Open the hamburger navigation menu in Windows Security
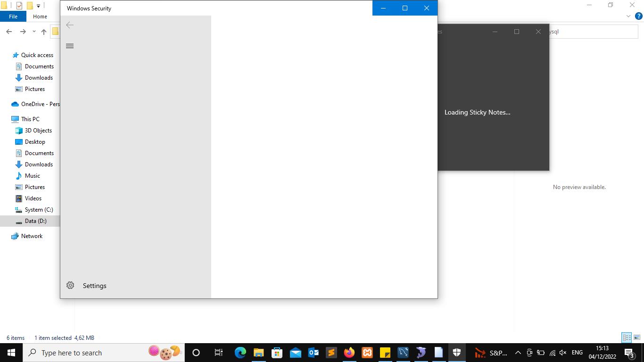Viewport: 644px width, 362px height. (70, 46)
